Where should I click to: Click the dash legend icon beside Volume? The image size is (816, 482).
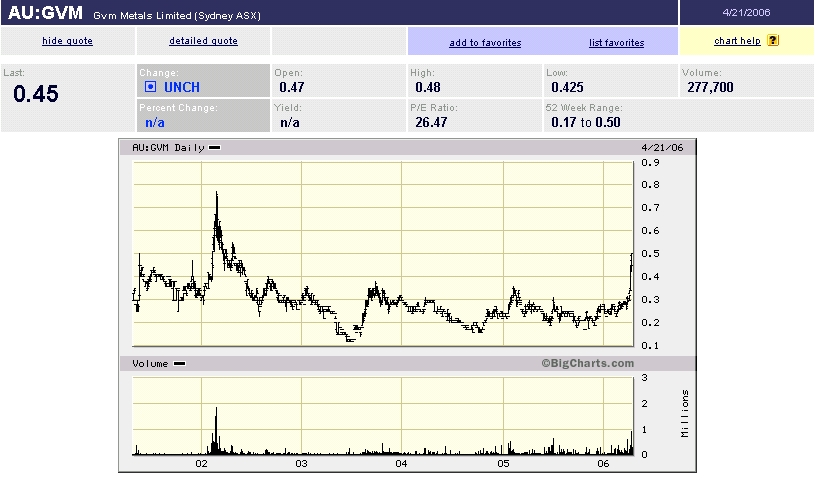[x=179, y=364]
